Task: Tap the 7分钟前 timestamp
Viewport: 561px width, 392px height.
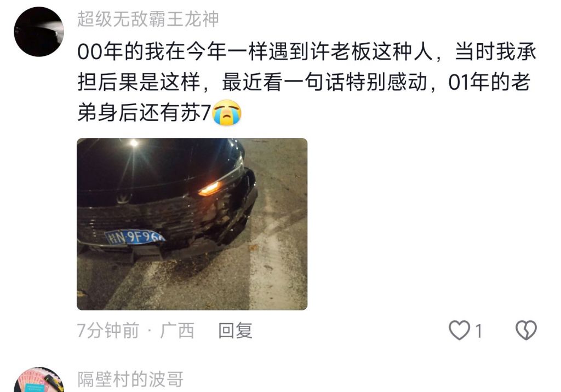Action: 108,331
